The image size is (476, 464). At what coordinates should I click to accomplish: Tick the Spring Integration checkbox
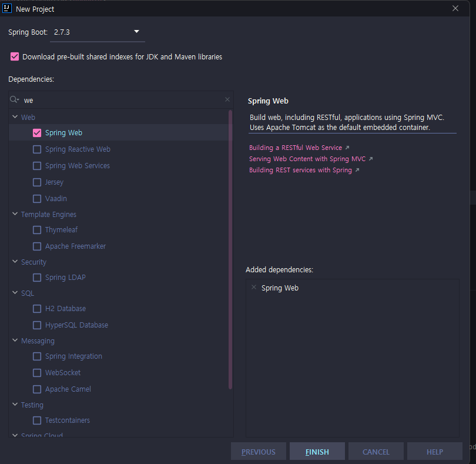pos(37,356)
